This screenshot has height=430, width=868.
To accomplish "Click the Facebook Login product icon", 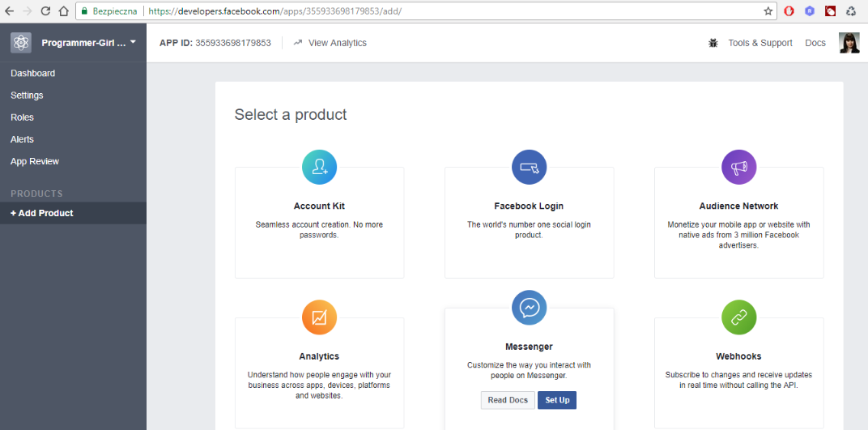I will coord(529,167).
